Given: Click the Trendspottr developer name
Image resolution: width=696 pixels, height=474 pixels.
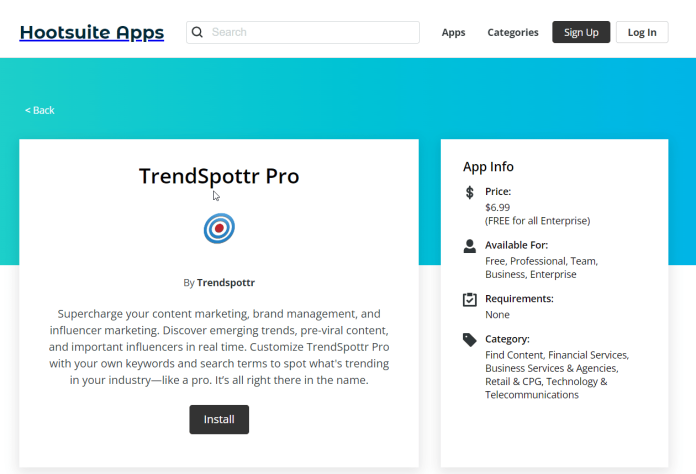Looking at the screenshot, I should pyautogui.click(x=226, y=283).
